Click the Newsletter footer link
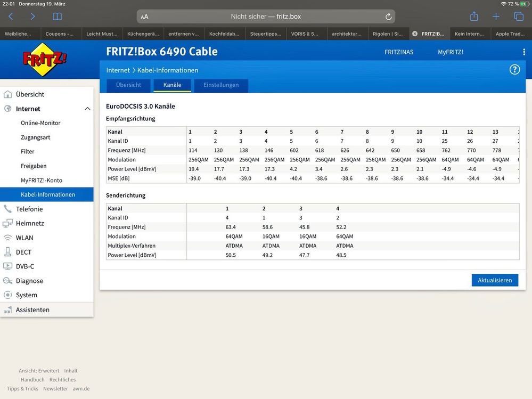This screenshot has width=532, height=399. (x=55, y=388)
